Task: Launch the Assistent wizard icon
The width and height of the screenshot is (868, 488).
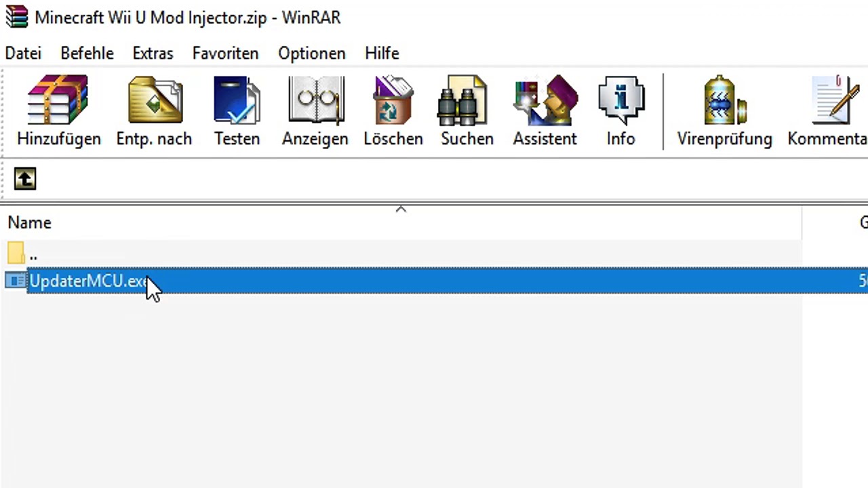Action: pyautogui.click(x=546, y=100)
